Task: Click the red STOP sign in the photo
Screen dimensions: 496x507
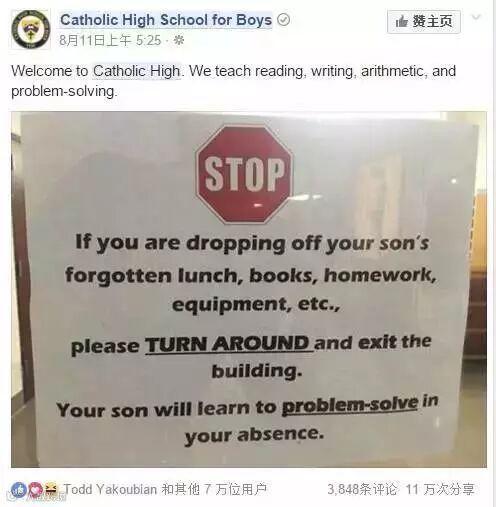Action: coord(244,174)
